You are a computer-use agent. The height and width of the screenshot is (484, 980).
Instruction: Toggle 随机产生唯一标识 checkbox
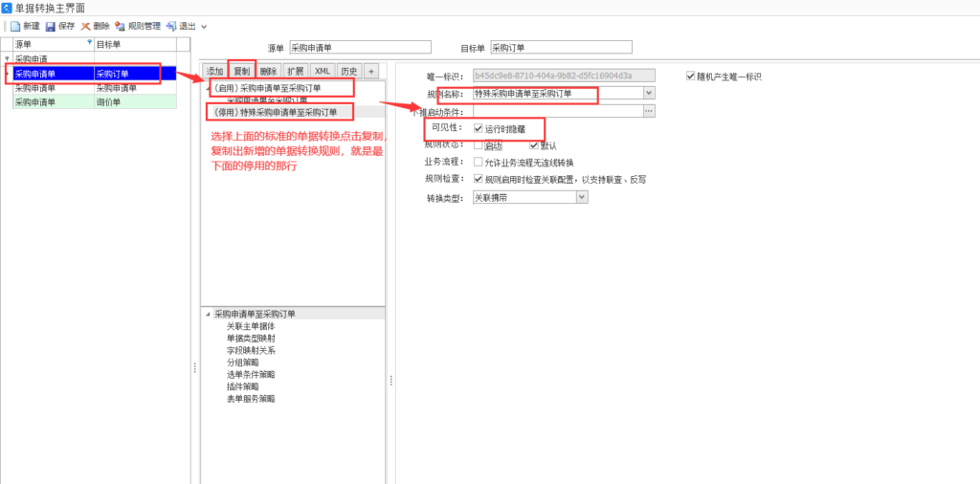(x=691, y=77)
